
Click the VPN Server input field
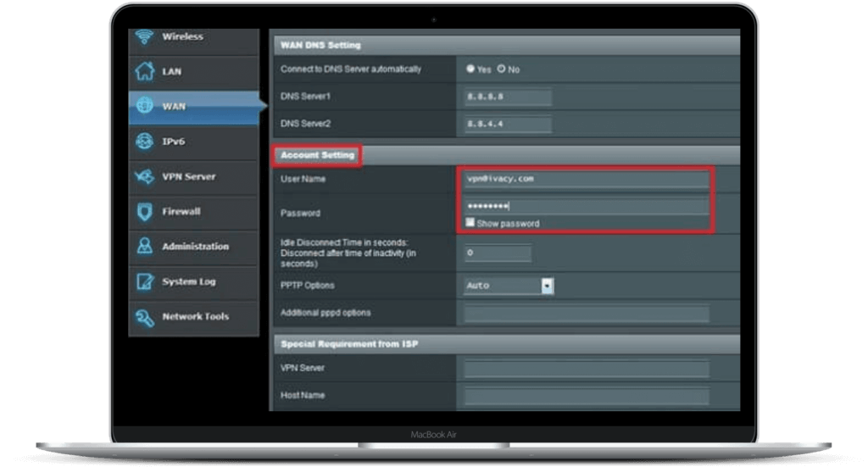587,369
